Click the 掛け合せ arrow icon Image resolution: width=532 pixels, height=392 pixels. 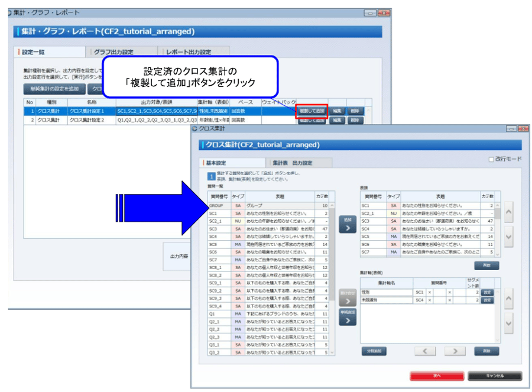(x=347, y=297)
